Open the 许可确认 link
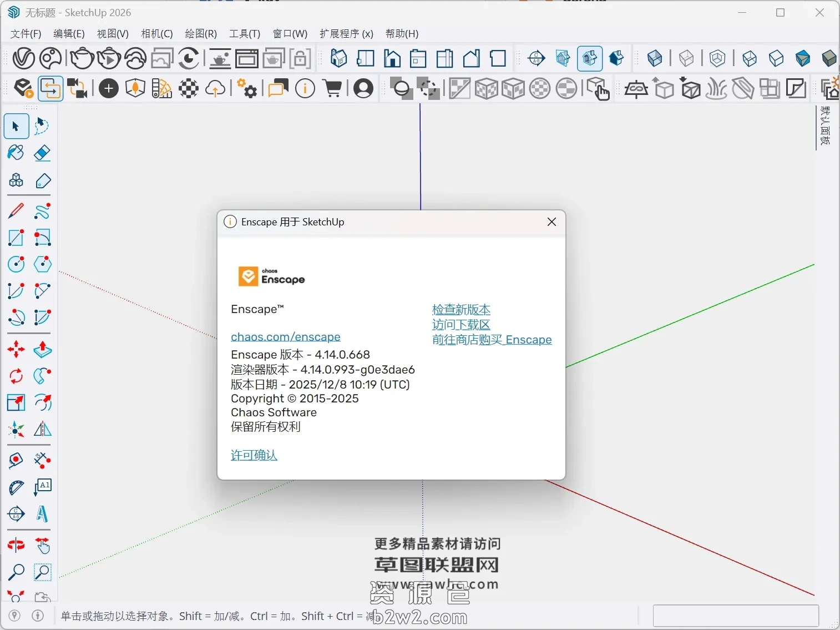The width and height of the screenshot is (840, 630). point(254,455)
